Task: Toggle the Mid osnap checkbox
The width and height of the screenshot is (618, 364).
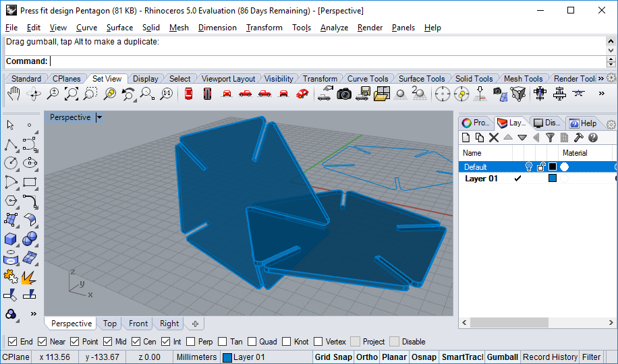Action: coord(107,342)
